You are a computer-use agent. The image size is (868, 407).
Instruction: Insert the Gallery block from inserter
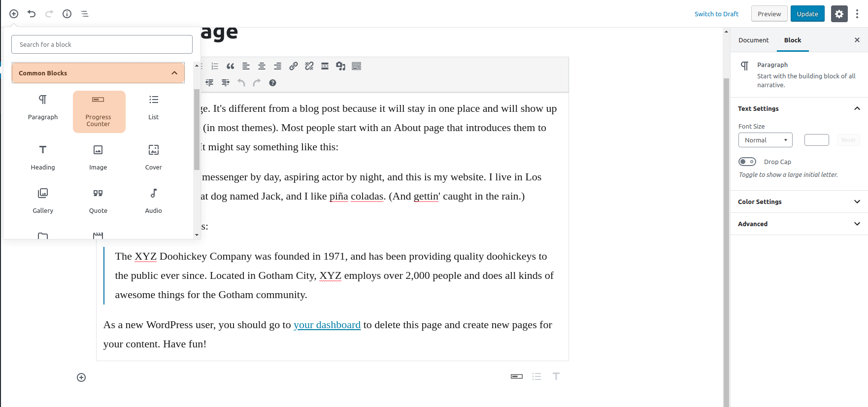(x=43, y=201)
